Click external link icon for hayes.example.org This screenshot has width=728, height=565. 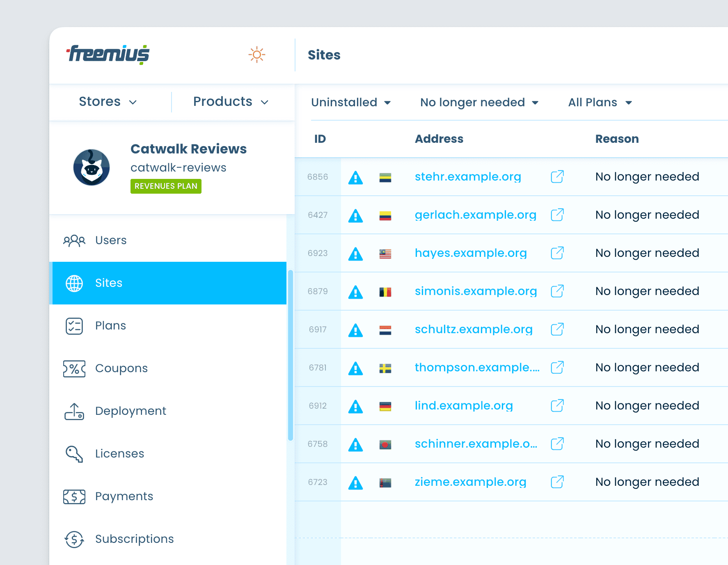click(557, 253)
